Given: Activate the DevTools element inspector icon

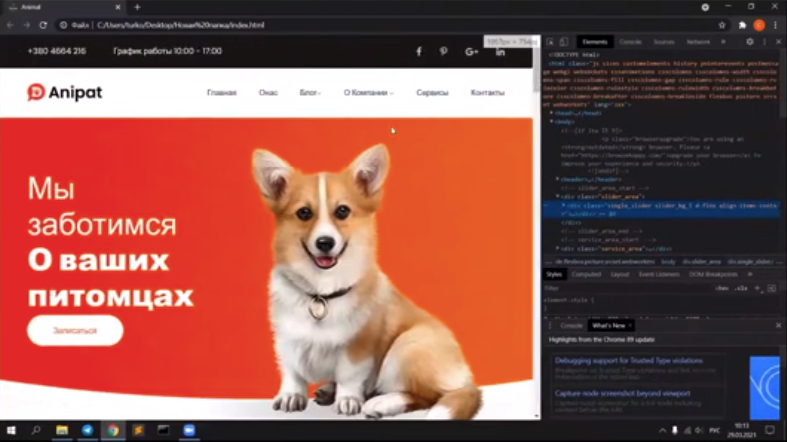Looking at the screenshot, I should [x=550, y=42].
